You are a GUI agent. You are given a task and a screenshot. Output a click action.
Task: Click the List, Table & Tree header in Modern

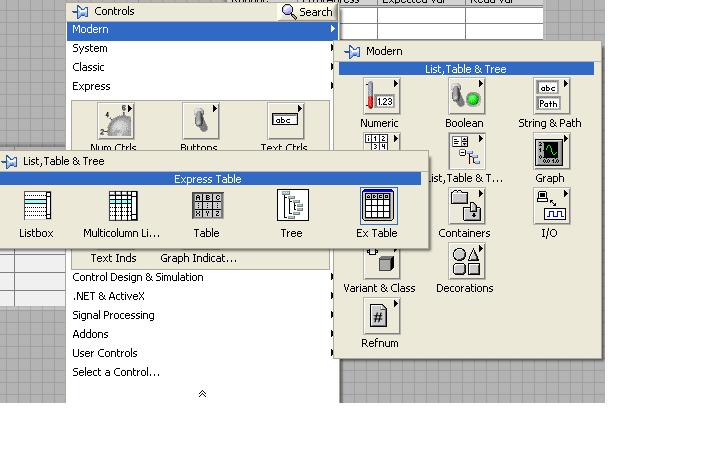tap(466, 69)
